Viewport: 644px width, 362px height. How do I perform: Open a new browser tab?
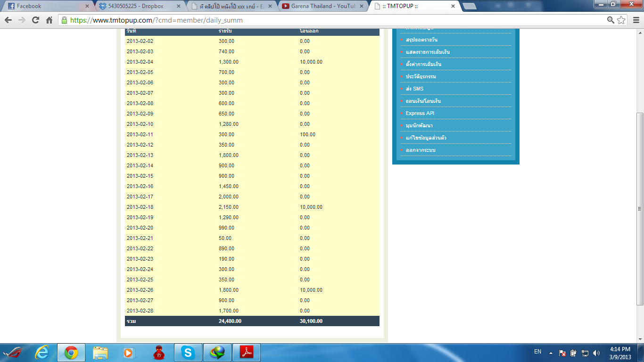click(469, 6)
